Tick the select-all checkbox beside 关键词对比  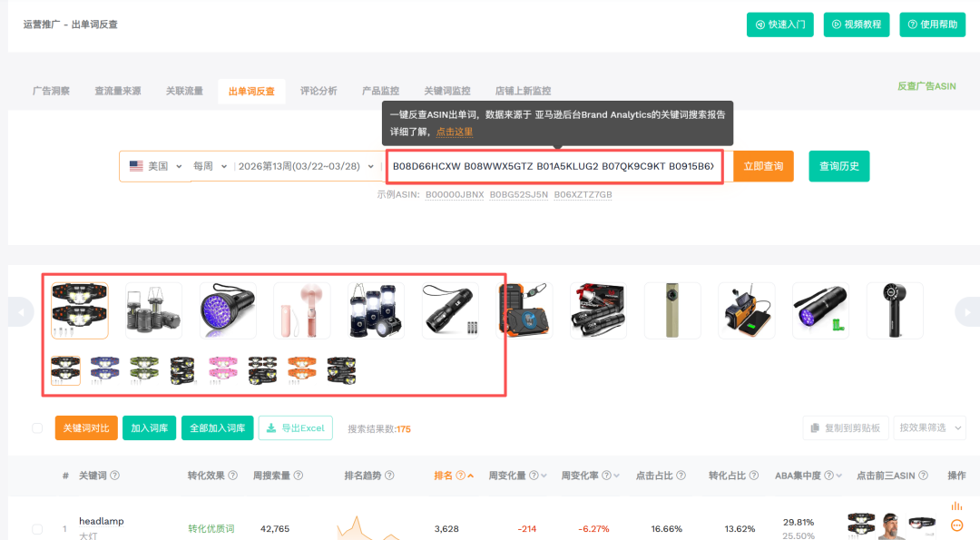coord(37,428)
